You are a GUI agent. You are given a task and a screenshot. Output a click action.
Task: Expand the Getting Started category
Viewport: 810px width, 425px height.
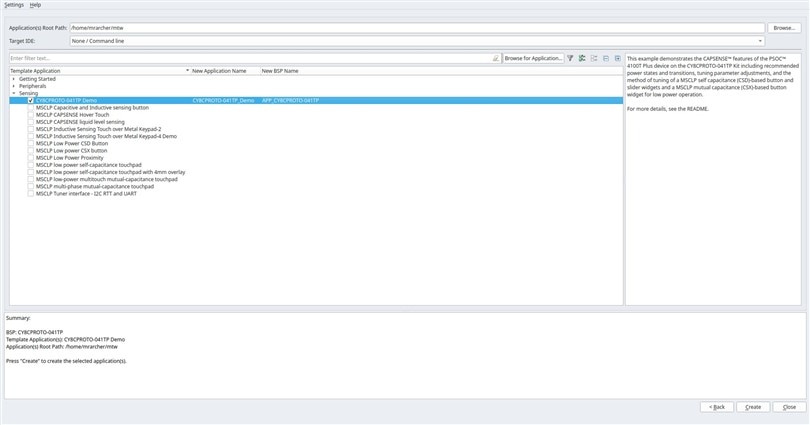(14, 79)
